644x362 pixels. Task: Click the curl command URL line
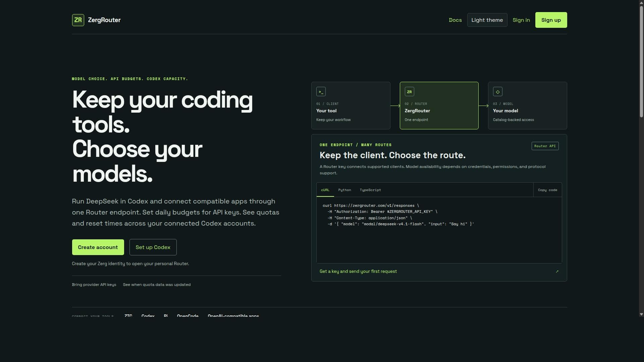371,205
